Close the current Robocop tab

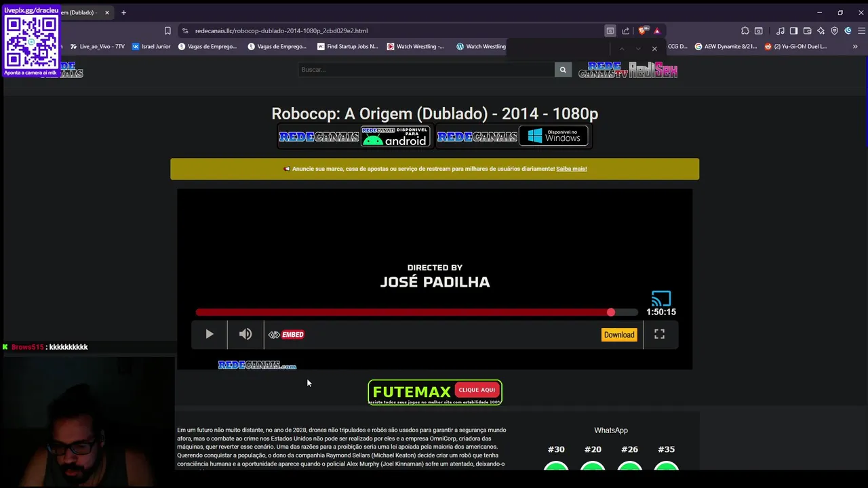(106, 12)
